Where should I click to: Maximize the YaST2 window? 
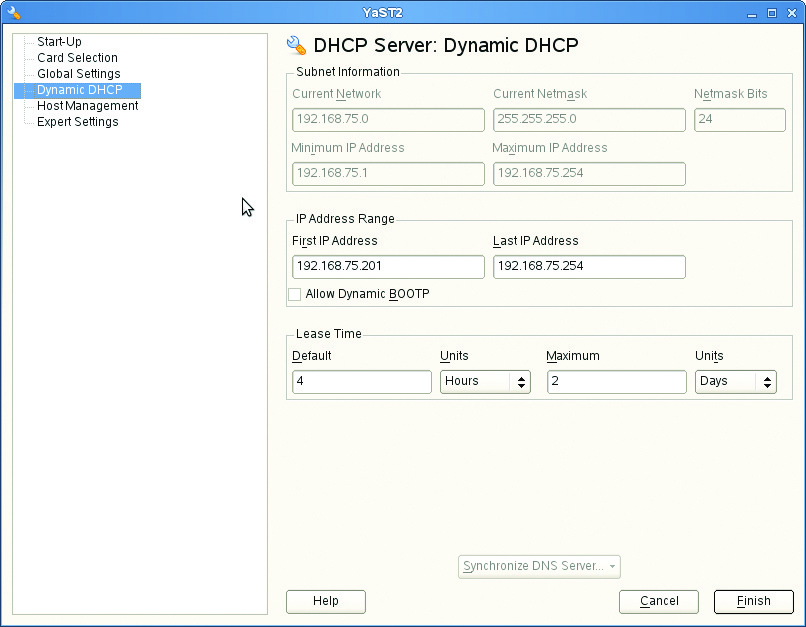(x=772, y=13)
